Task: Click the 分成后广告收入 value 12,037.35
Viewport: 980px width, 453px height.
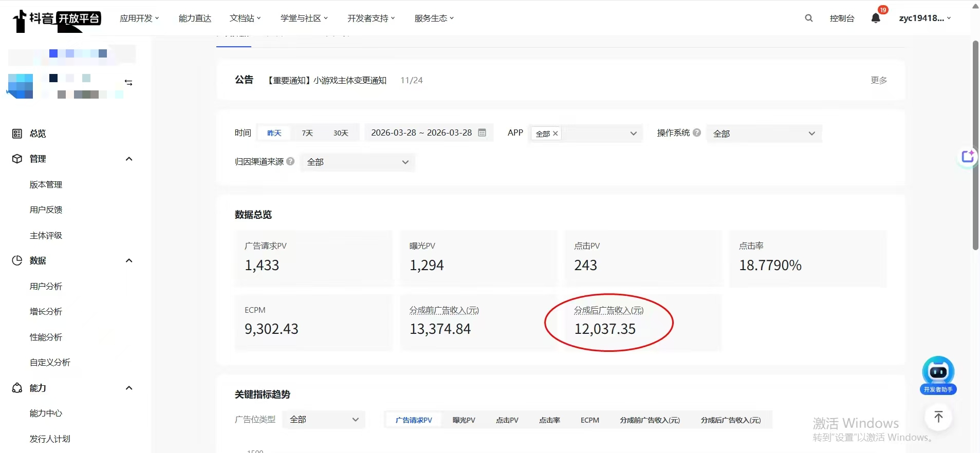Action: (x=605, y=329)
